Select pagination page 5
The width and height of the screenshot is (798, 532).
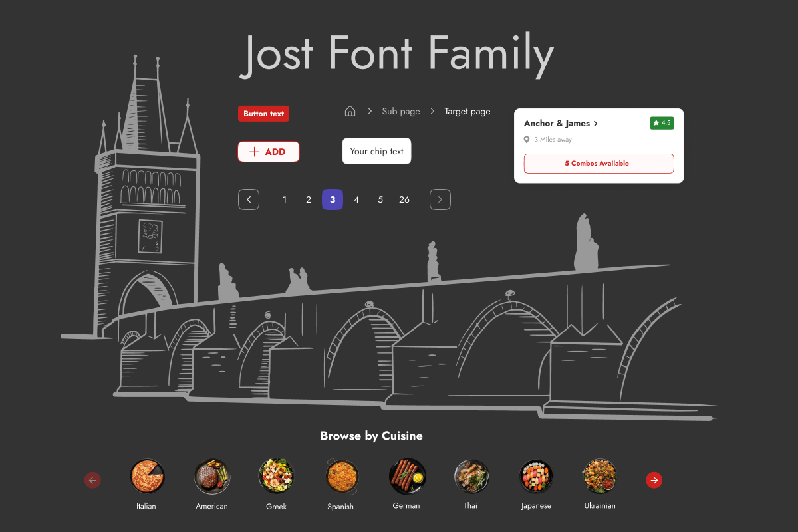[380, 199]
